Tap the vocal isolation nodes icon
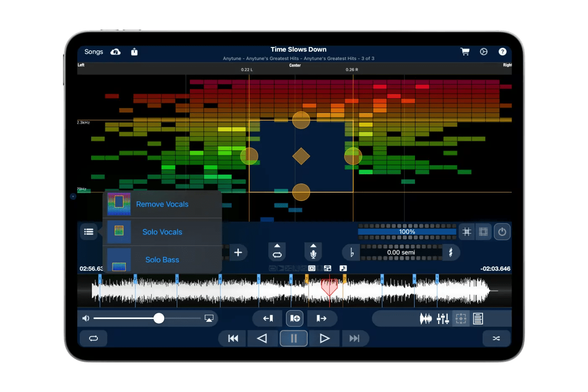Screen dimensions: 588x392 (460, 319)
